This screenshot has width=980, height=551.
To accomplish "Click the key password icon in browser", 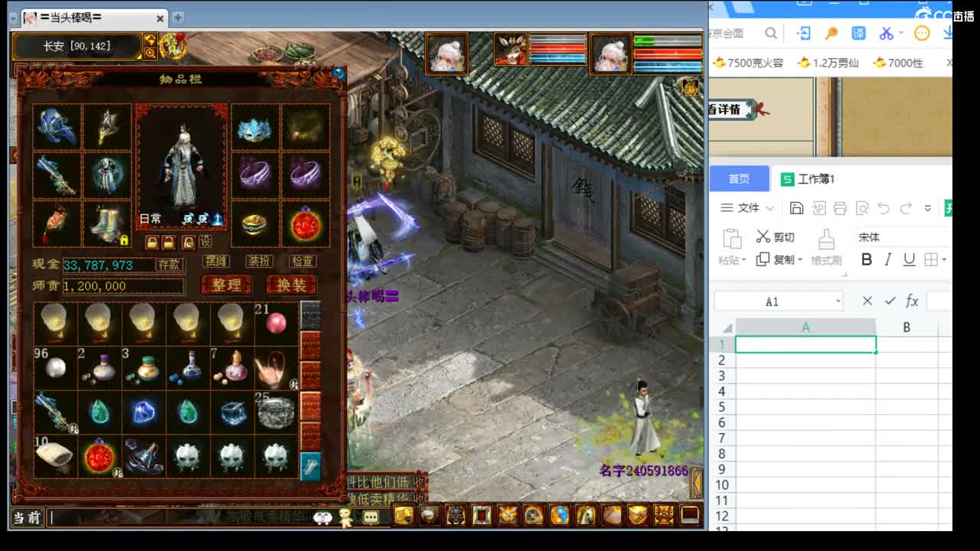I will [x=831, y=33].
